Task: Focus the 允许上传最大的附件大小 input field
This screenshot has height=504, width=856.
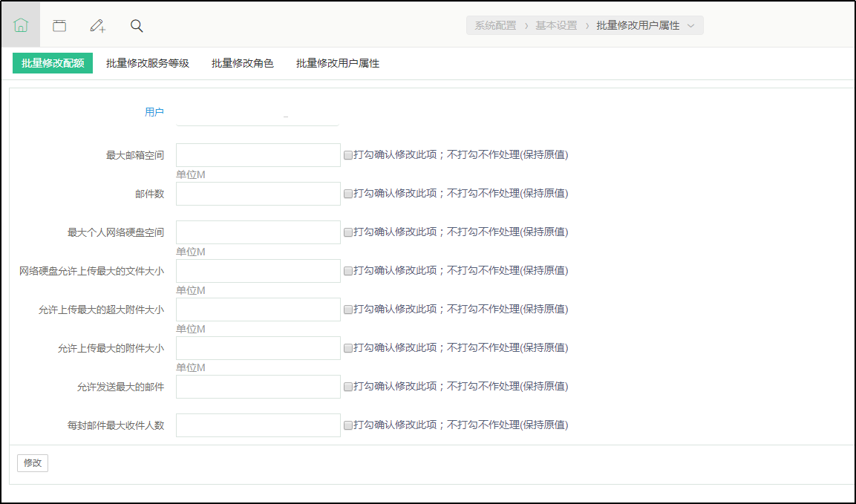Action: click(x=258, y=348)
